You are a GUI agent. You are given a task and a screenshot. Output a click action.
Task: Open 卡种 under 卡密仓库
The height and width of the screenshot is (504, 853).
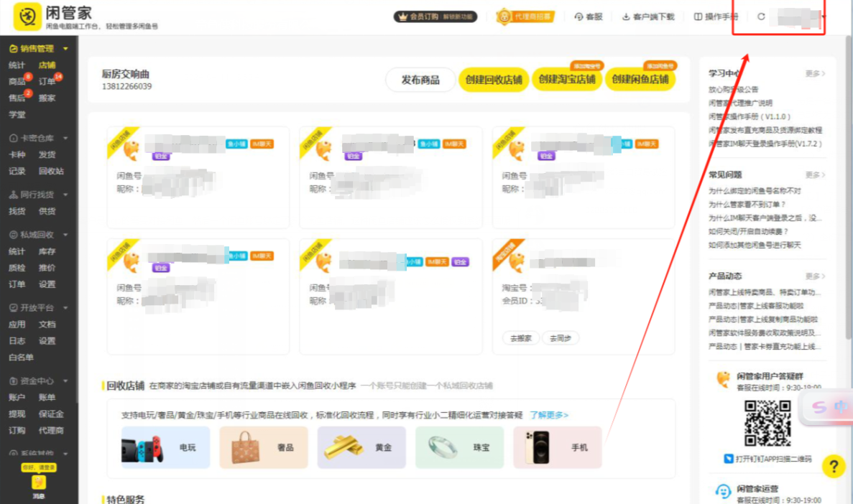pyautogui.click(x=17, y=155)
